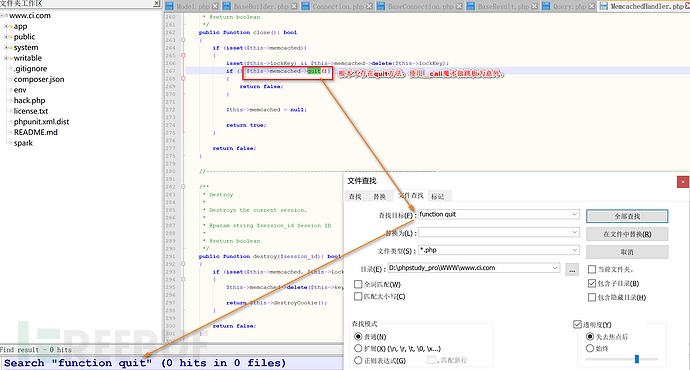690x370 pixels.
Task: Adjust the transparency slider handle
Action: pyautogui.click(x=637, y=359)
